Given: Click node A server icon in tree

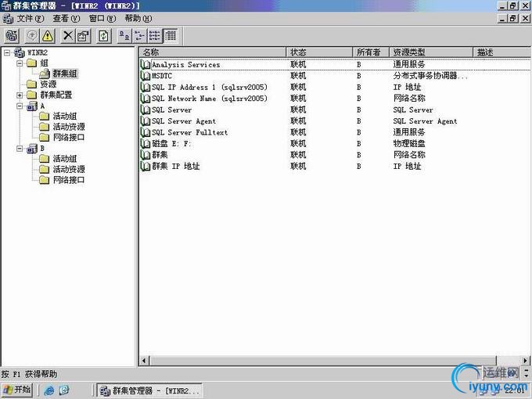Looking at the screenshot, I should click(x=32, y=106).
